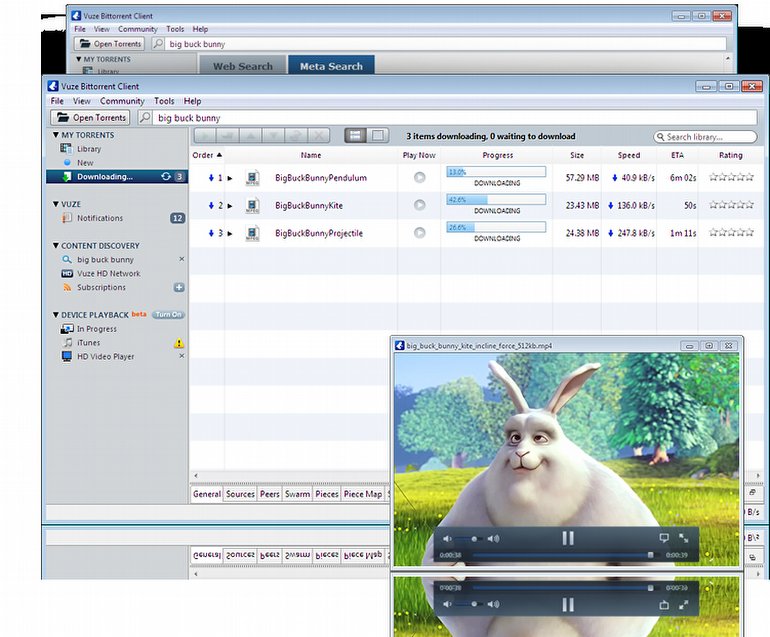Pause the video in the player
The width and height of the screenshot is (770, 637).
568,538
